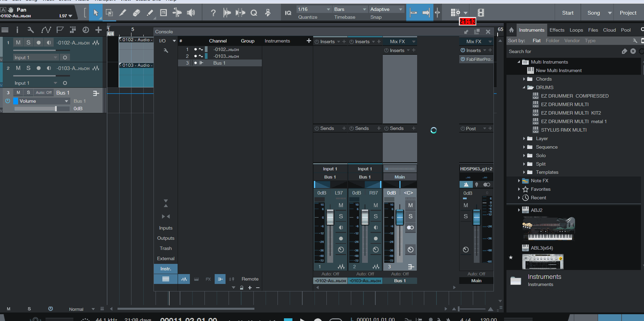Expand the Chords folder
Image resolution: width=644 pixels, height=321 pixels.
(524, 79)
